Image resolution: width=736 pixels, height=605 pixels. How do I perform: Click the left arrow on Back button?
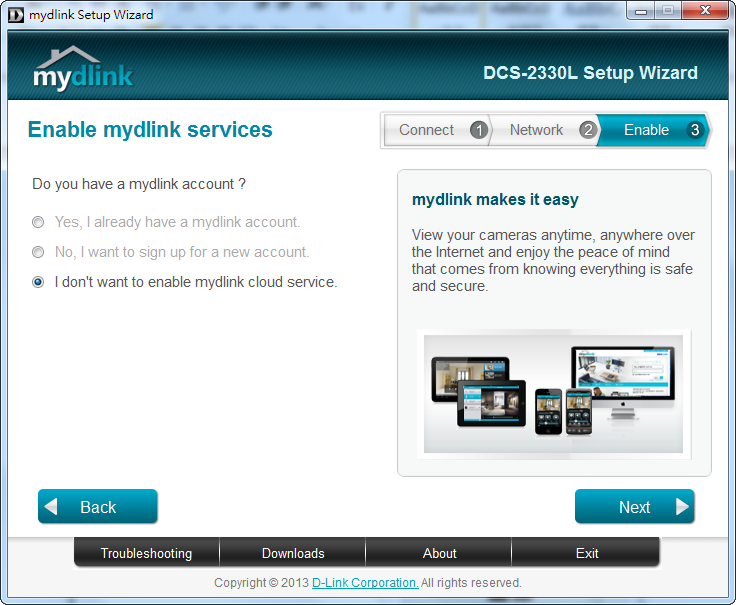[52, 507]
